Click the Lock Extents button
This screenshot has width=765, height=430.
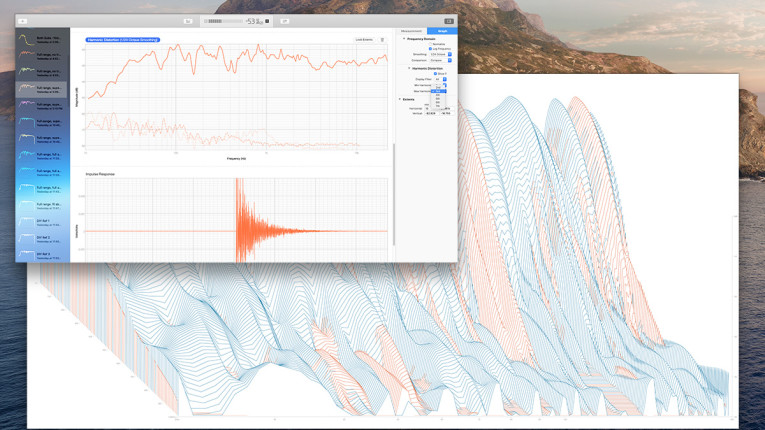pyautogui.click(x=364, y=40)
